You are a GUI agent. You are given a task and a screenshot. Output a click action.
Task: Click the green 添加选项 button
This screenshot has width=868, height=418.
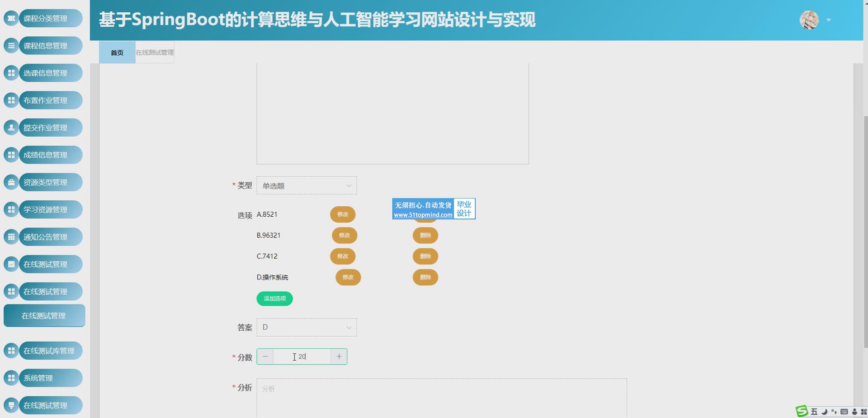(275, 299)
